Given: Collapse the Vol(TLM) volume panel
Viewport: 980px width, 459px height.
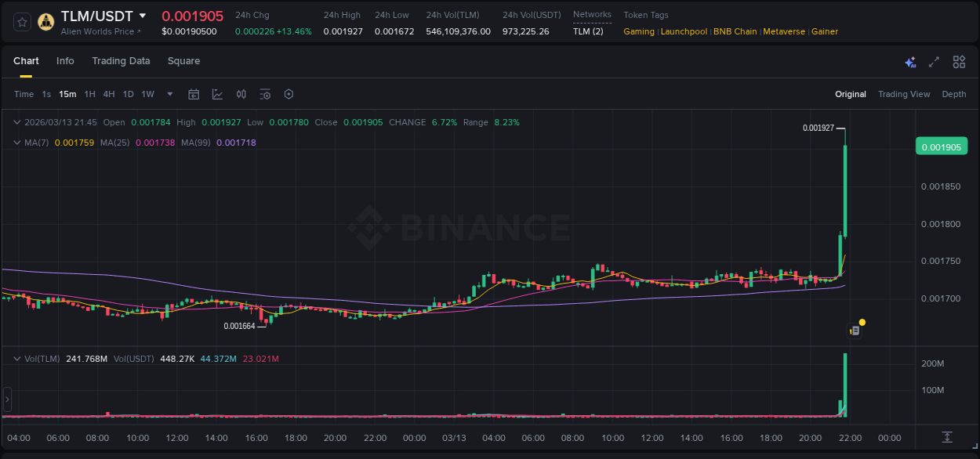Looking at the screenshot, I should click(x=17, y=358).
